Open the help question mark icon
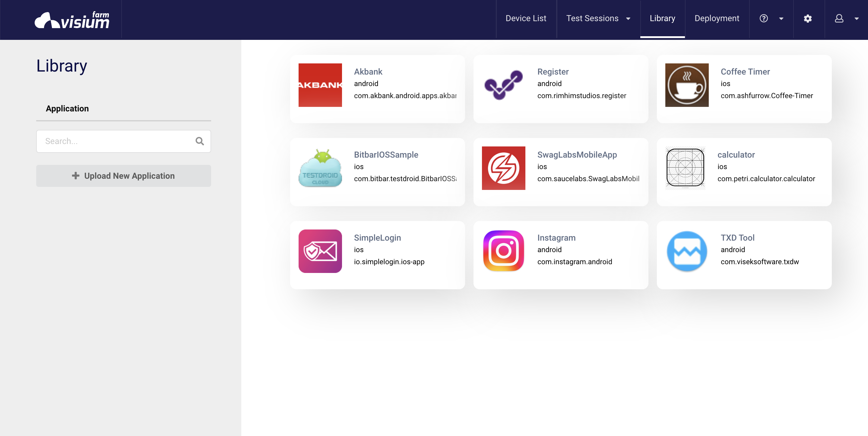This screenshot has width=868, height=436. 764,18
